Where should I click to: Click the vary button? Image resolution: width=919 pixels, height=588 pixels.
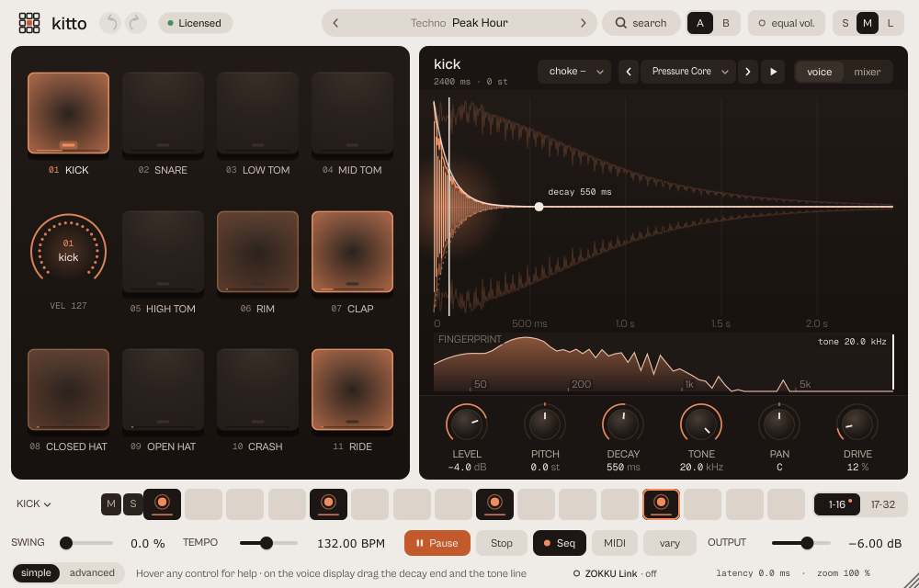(670, 543)
